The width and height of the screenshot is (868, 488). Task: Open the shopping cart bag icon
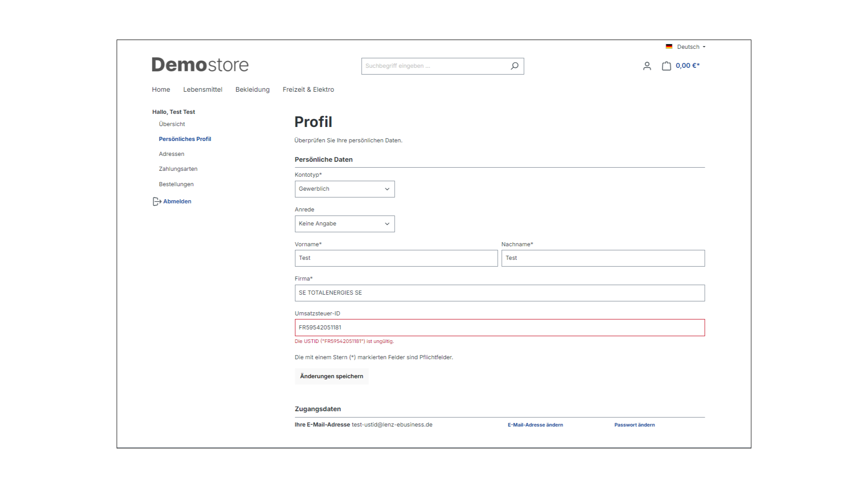coord(666,66)
